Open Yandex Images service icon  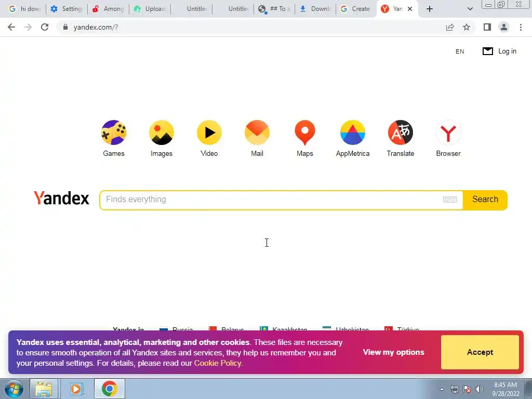[162, 132]
